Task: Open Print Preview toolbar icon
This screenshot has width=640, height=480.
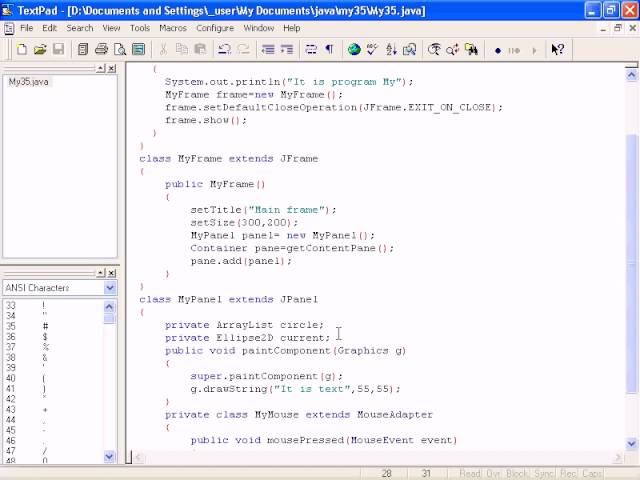Action: click(120, 50)
